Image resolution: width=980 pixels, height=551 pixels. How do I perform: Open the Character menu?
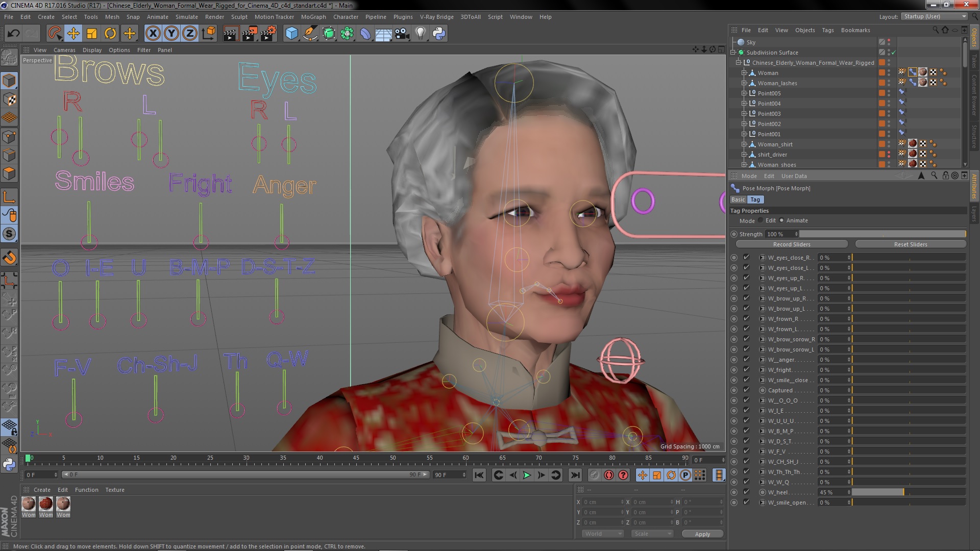[x=346, y=17]
